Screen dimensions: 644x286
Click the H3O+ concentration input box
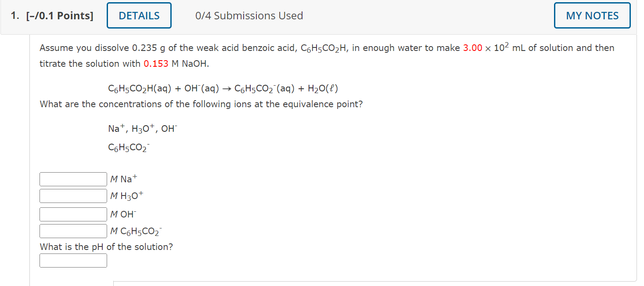point(73,195)
